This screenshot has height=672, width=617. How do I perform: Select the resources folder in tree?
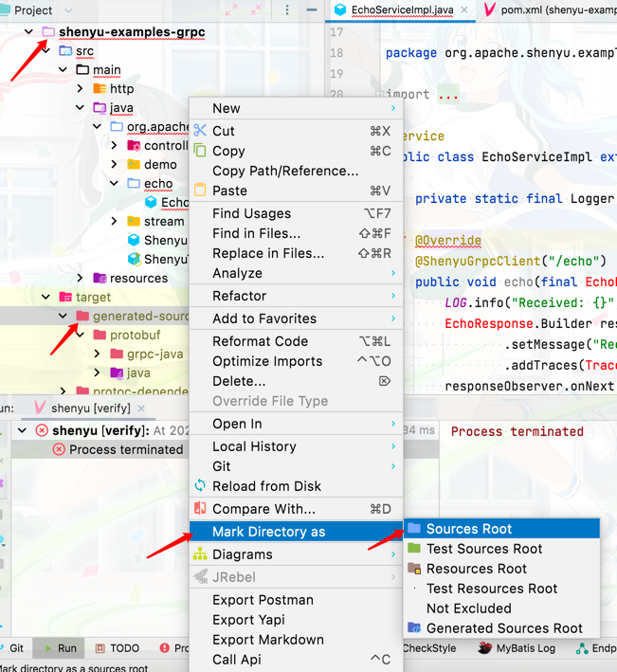[x=138, y=279]
